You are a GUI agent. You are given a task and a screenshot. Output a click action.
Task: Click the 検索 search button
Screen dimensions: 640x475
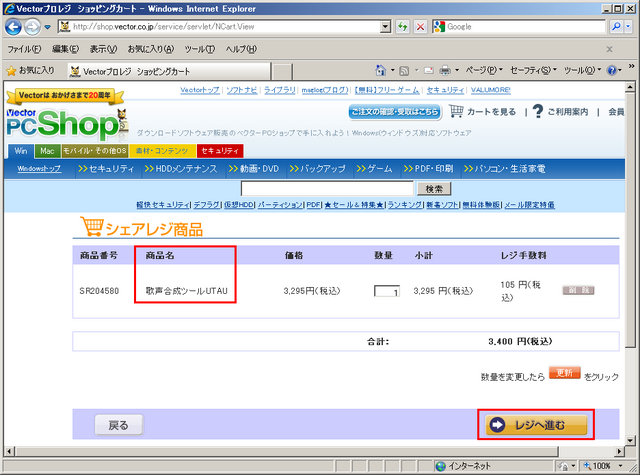click(x=433, y=189)
